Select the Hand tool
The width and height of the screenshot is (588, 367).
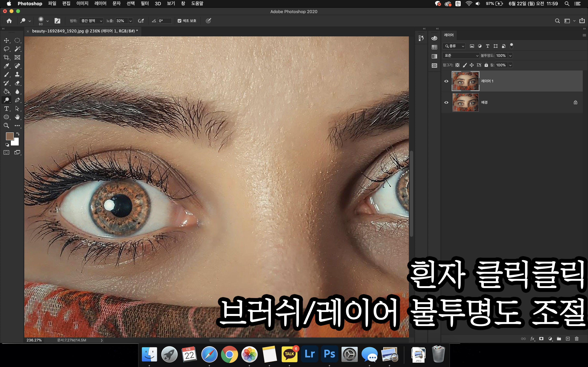(17, 117)
